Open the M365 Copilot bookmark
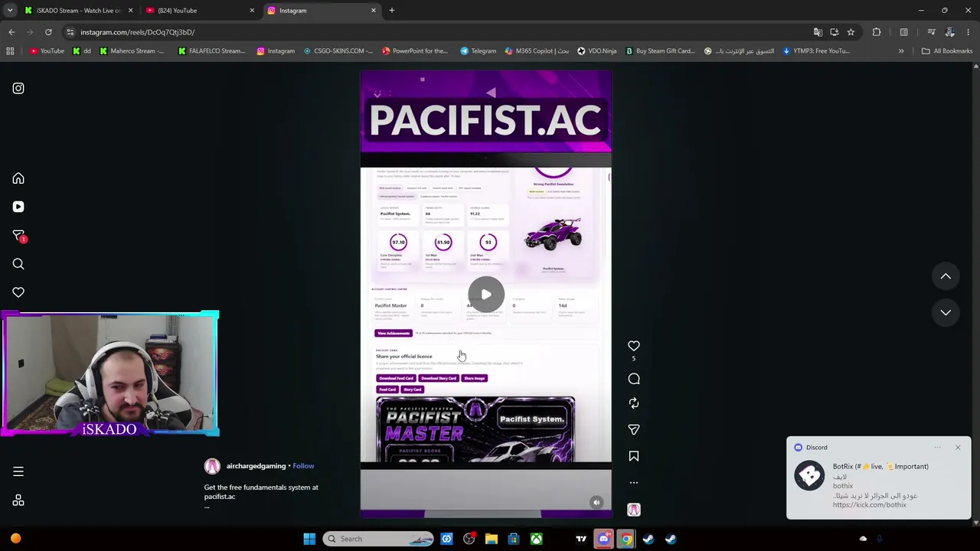 click(x=537, y=51)
